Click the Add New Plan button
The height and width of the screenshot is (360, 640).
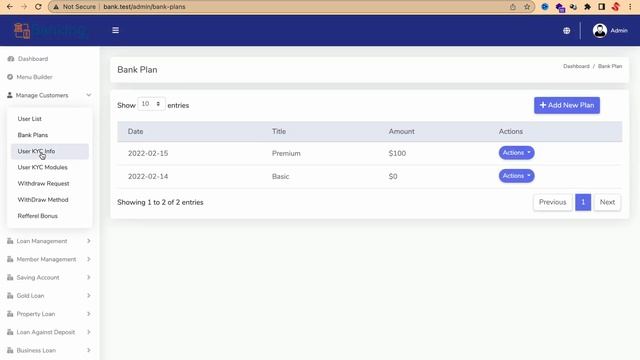[567, 105]
